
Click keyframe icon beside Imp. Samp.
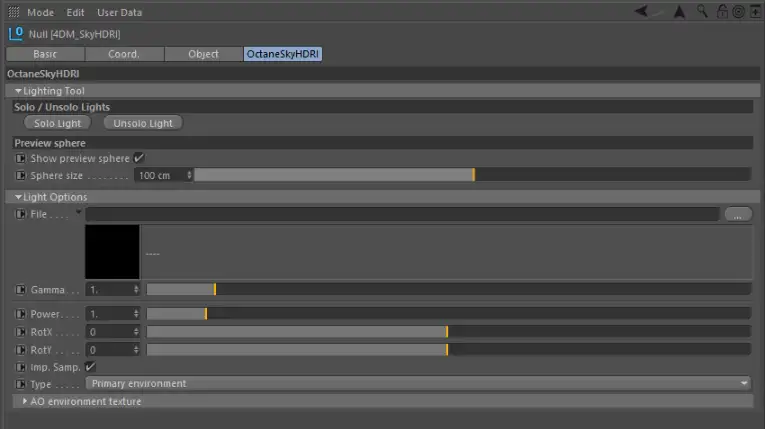click(20, 367)
